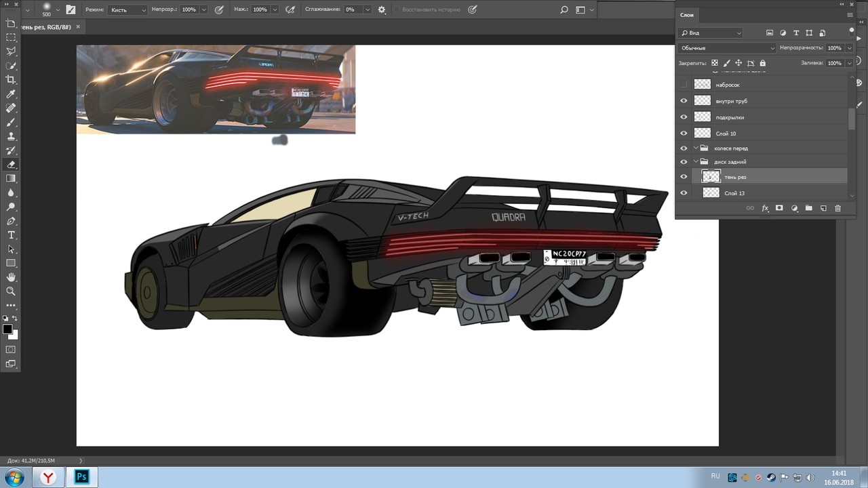Viewport: 868px width, 488px height.
Task: Toggle airbrush build-up icon next to flow
Action: tap(290, 9)
